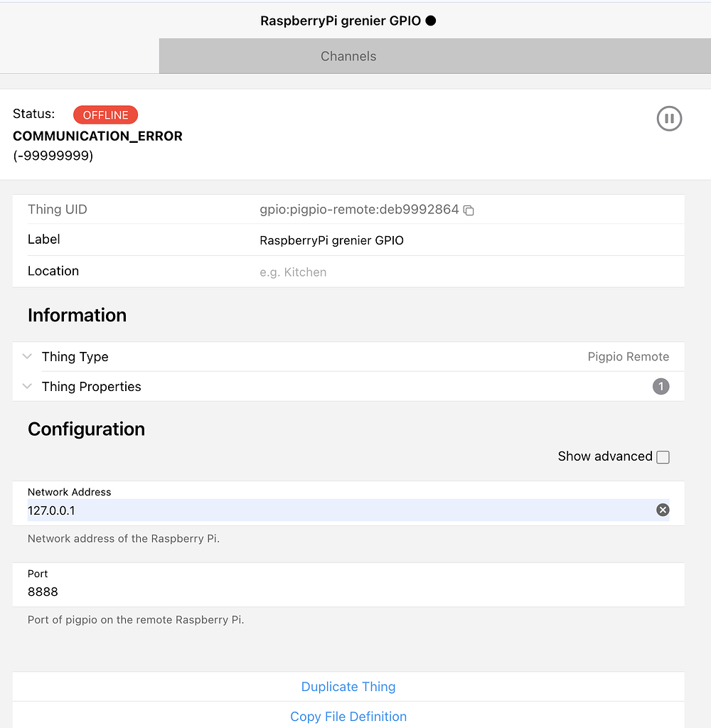Viewport: 711px width, 728px height.
Task: Expand the Thing Type row
Action: [x=75, y=356]
